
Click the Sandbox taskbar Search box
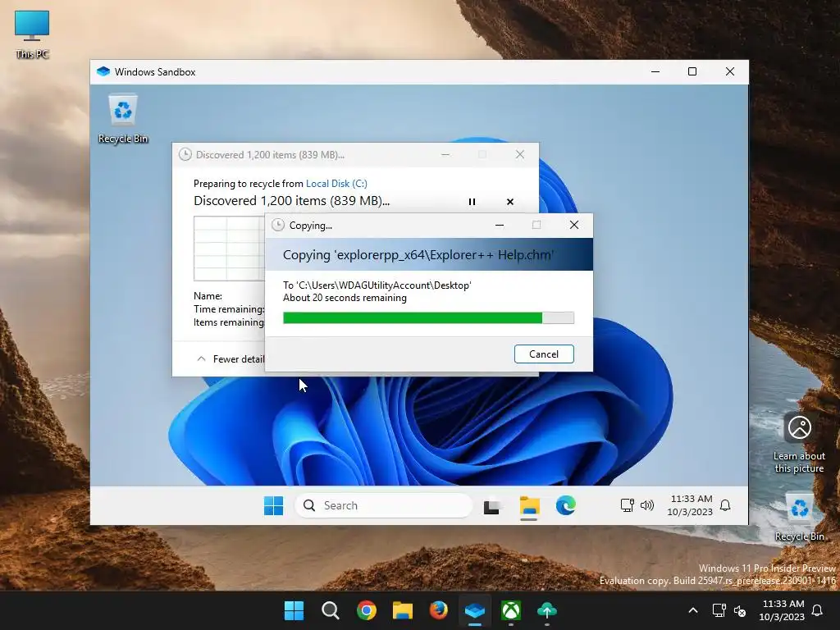(384, 505)
